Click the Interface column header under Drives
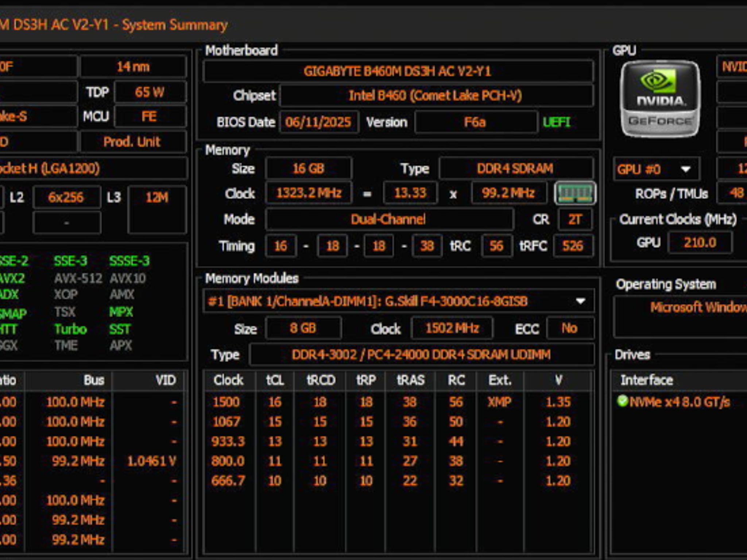 tap(647, 380)
